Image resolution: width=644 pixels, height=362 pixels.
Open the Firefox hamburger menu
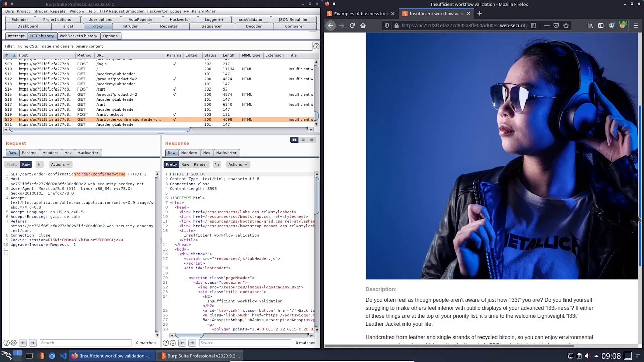click(x=636, y=25)
